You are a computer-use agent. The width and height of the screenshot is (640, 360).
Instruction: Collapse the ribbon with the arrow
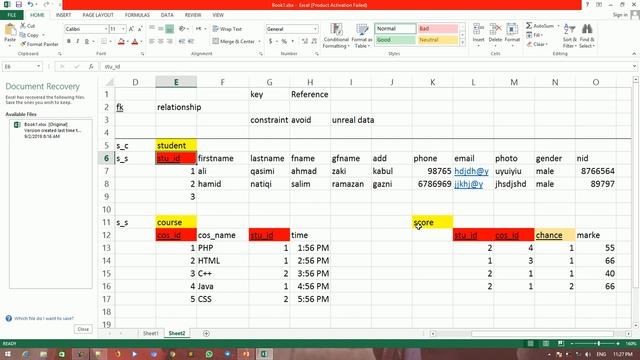coord(634,54)
